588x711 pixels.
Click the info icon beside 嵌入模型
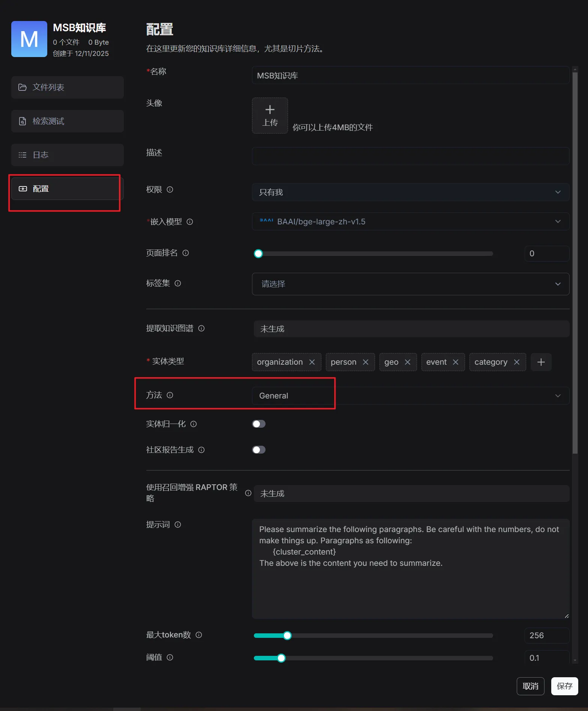190,222
